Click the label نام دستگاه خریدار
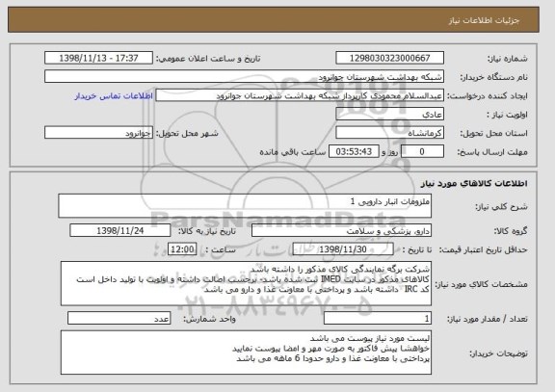The image size is (555, 392). (x=493, y=77)
